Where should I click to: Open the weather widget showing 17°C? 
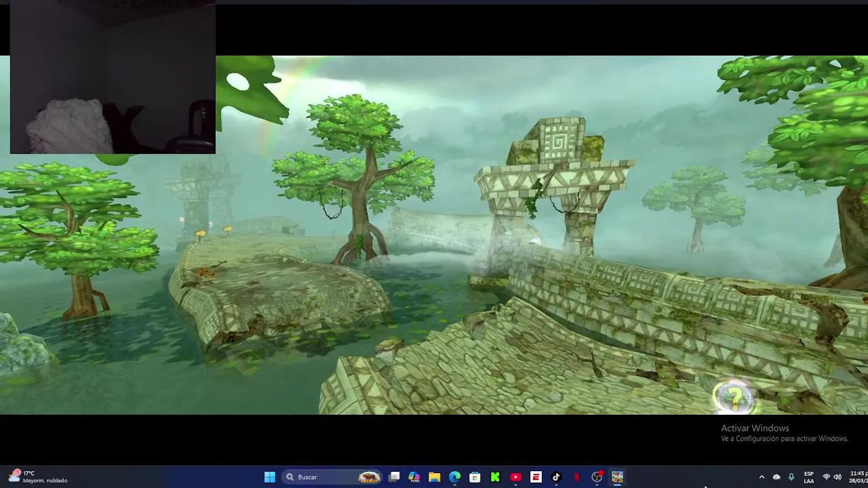tap(39, 477)
